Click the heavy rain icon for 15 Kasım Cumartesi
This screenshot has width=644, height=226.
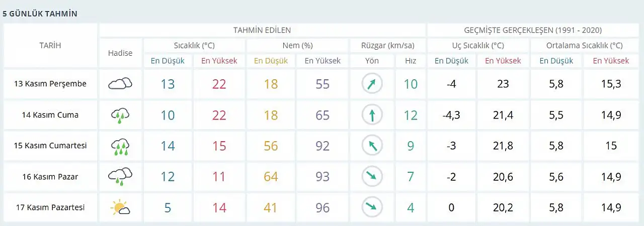[x=120, y=146]
